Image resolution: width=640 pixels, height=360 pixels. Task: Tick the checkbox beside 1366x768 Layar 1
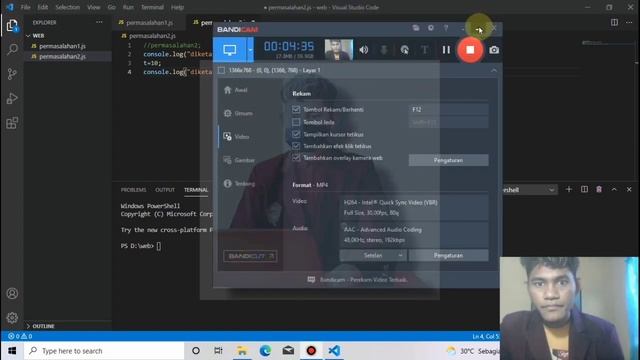click(x=221, y=70)
